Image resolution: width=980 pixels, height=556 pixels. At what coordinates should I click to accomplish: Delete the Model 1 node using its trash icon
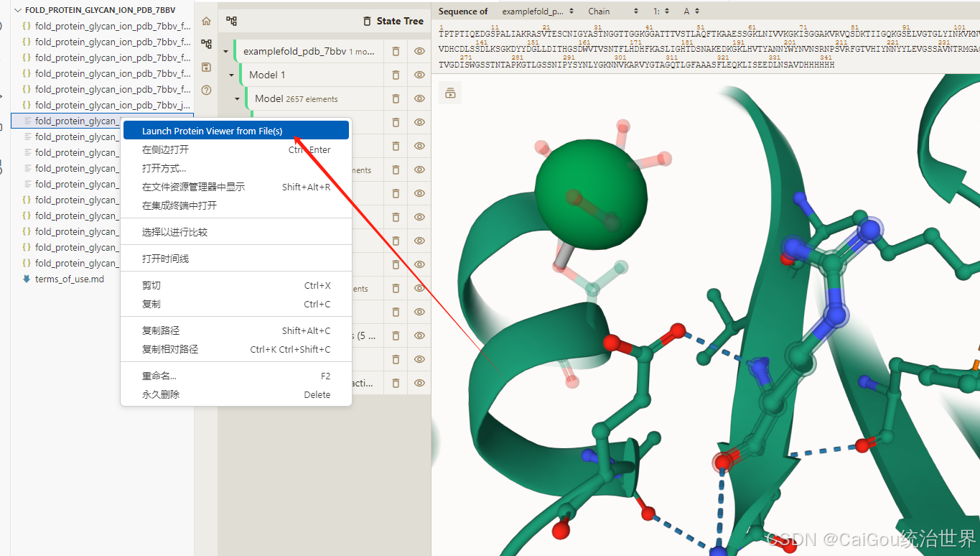(396, 74)
